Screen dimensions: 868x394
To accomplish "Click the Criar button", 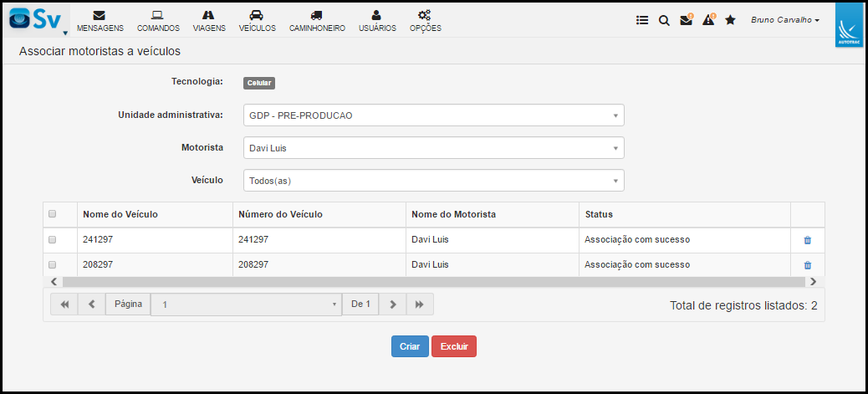I will pos(410,346).
